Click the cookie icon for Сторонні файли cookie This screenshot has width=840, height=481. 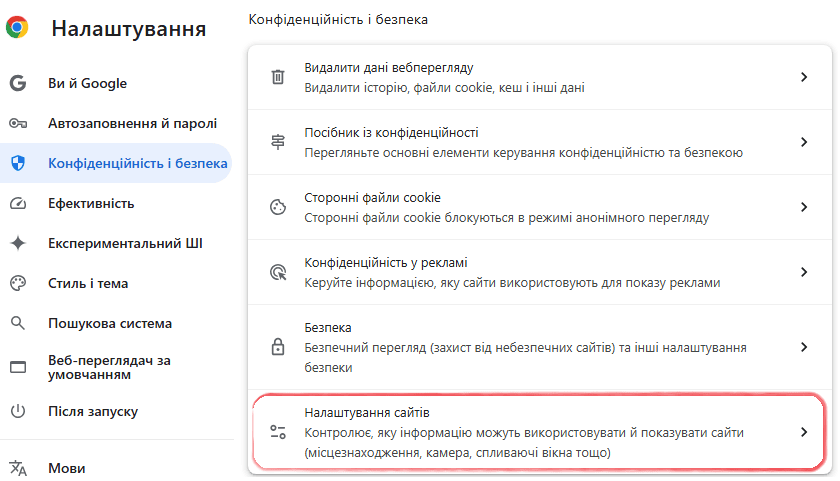tap(278, 207)
